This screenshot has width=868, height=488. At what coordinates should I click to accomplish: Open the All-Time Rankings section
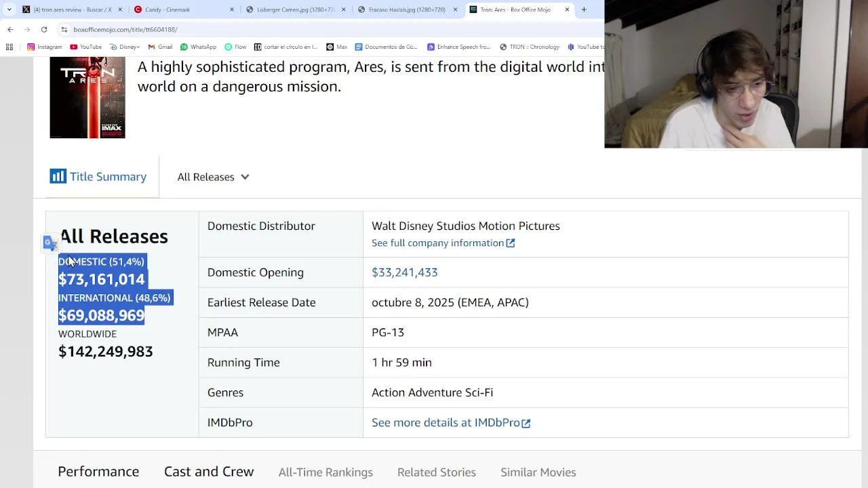tap(325, 472)
